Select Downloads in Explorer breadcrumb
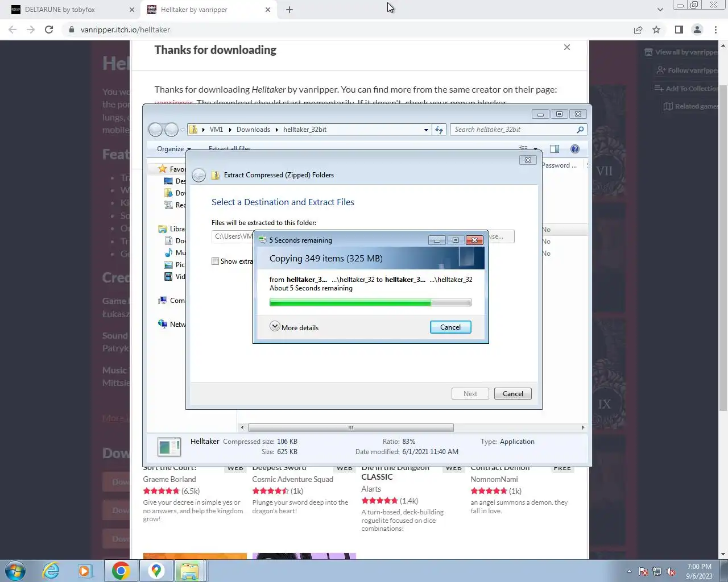728x582 pixels. pyautogui.click(x=253, y=130)
